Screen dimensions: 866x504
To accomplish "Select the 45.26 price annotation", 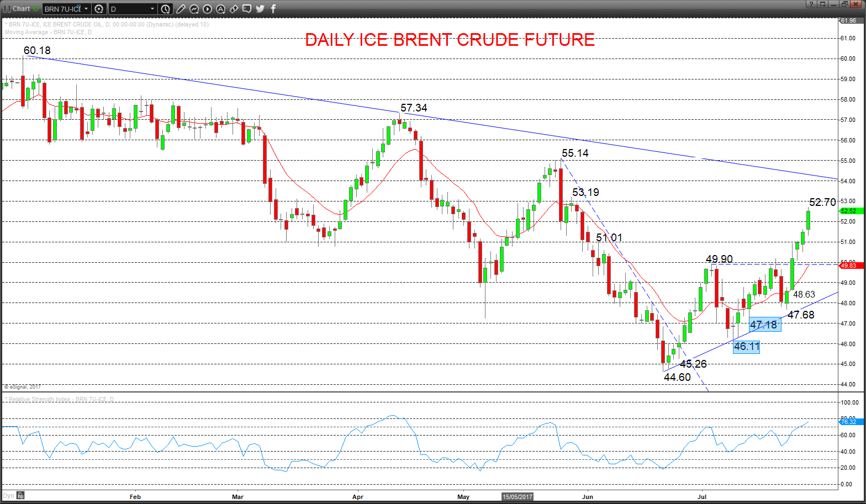I will (693, 364).
